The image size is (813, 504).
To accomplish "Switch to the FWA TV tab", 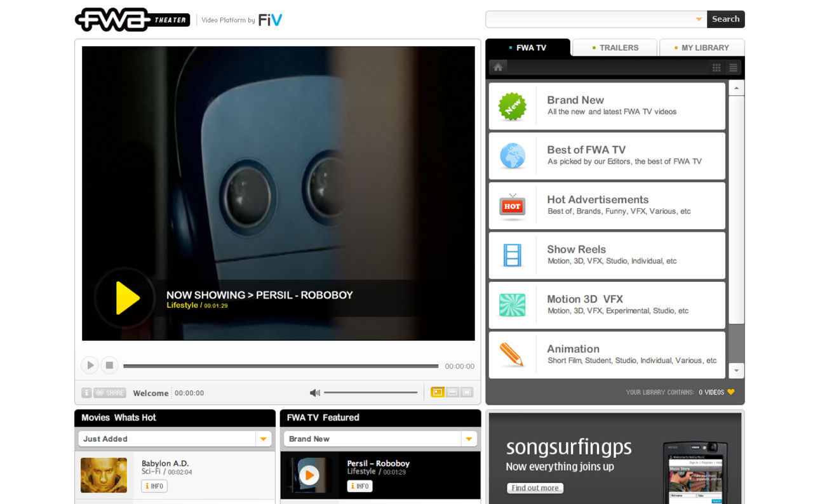I will tap(528, 48).
